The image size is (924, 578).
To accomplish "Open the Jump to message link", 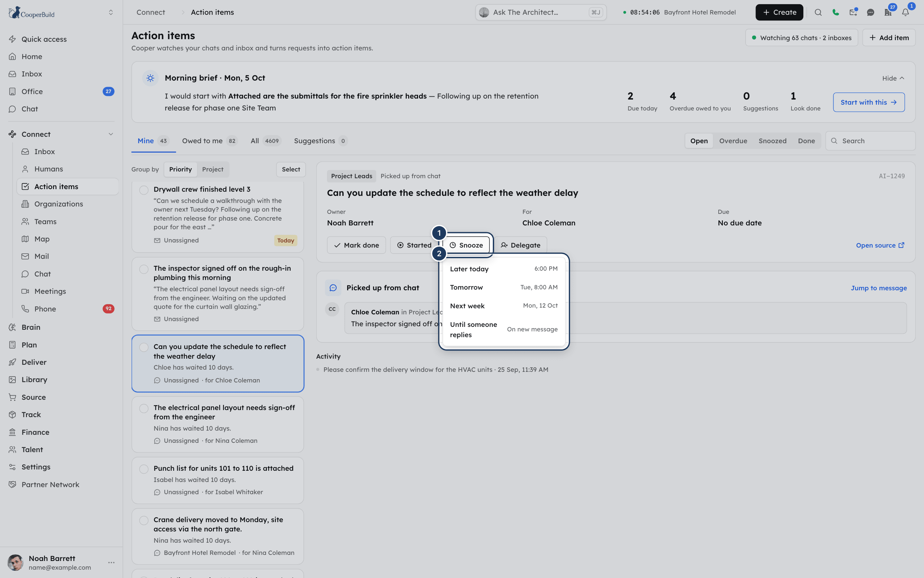I will pos(878,288).
